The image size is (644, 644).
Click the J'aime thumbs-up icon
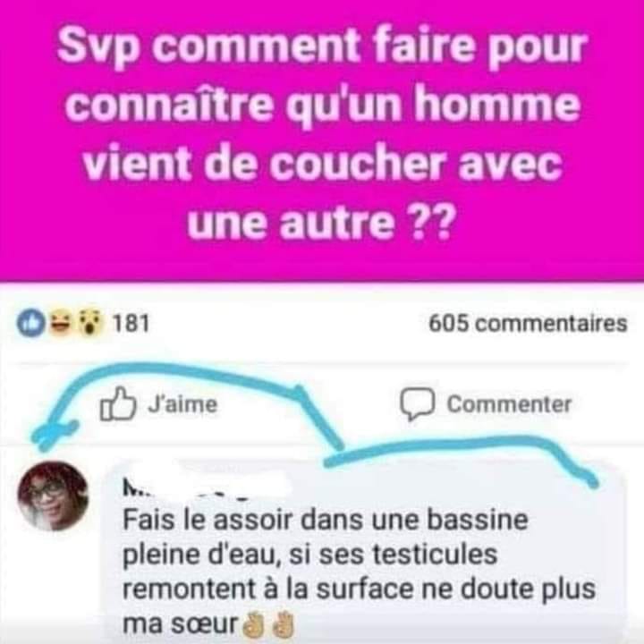118,403
